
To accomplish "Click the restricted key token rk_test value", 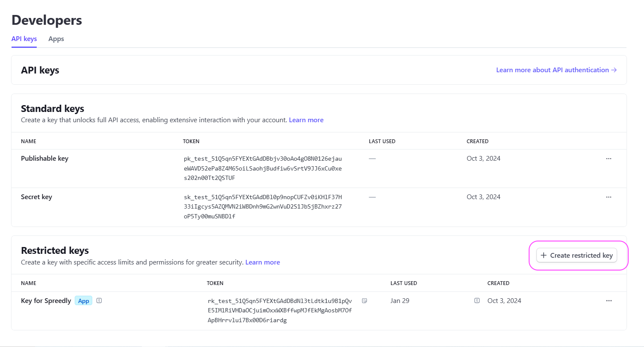I will point(280,311).
